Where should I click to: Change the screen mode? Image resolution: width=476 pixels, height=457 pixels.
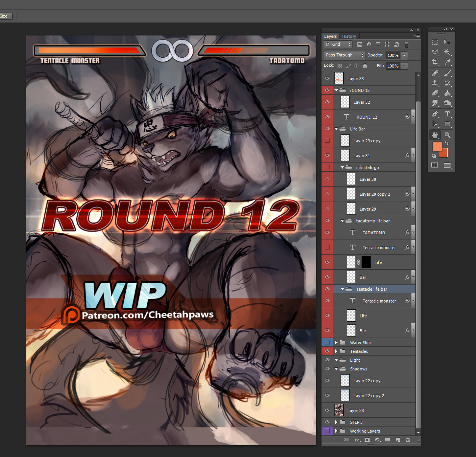(x=447, y=165)
